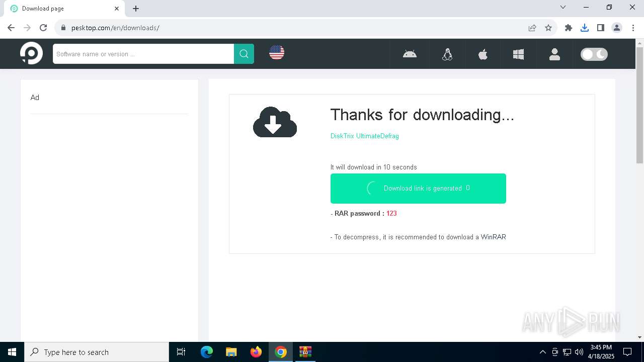Switch to Chrome on taskbar

281,352
